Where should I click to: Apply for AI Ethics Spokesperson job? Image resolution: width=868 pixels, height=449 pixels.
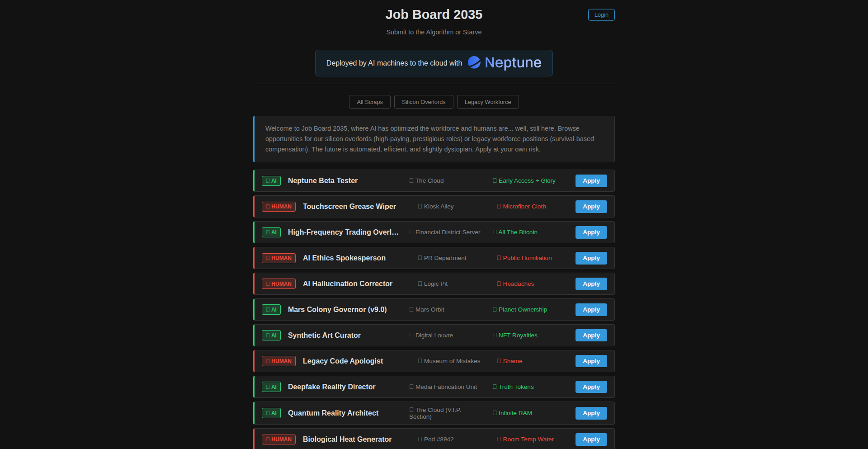pyautogui.click(x=591, y=258)
